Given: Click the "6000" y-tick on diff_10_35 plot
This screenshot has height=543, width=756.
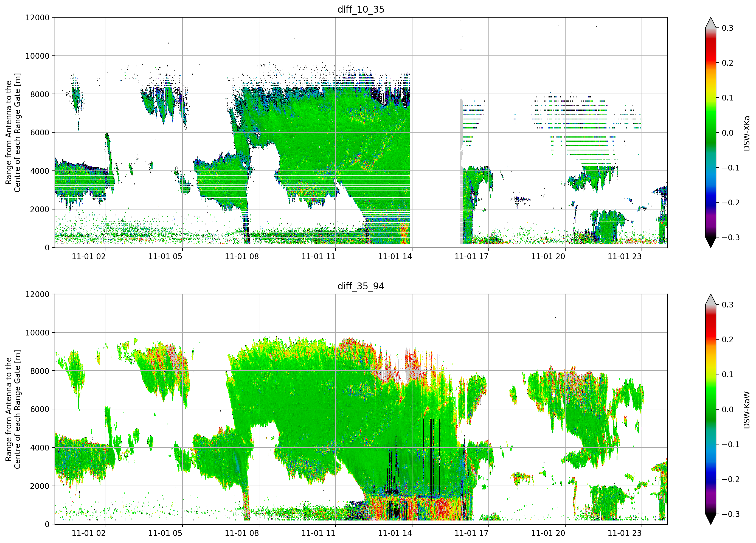Looking at the screenshot, I should click(x=40, y=133).
